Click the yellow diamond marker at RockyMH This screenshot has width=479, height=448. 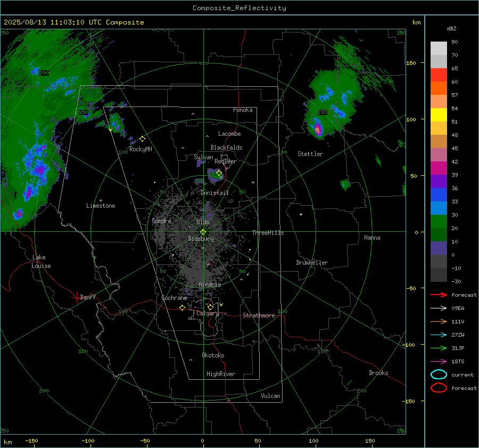click(x=142, y=139)
